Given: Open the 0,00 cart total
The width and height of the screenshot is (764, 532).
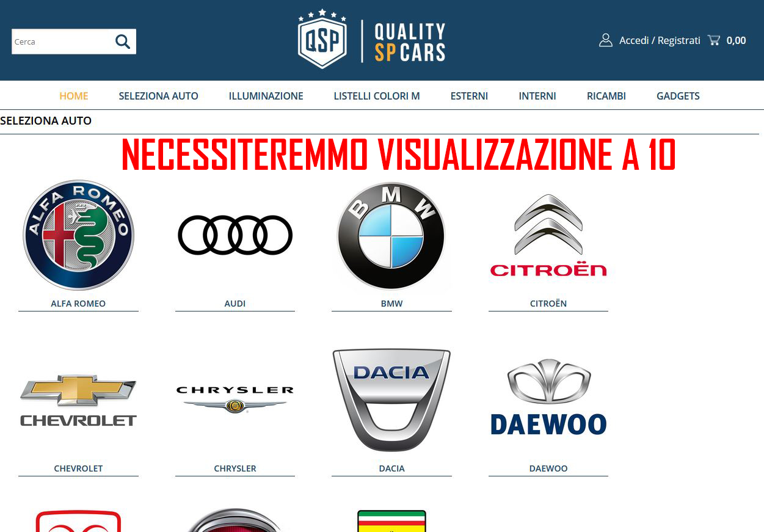Looking at the screenshot, I should [x=736, y=40].
